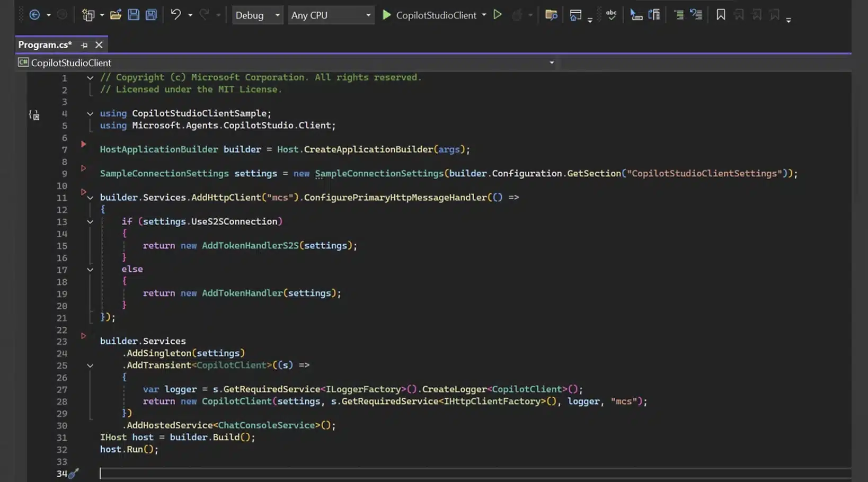
Task: Collapse the using directives at line 4
Action: click(x=90, y=114)
